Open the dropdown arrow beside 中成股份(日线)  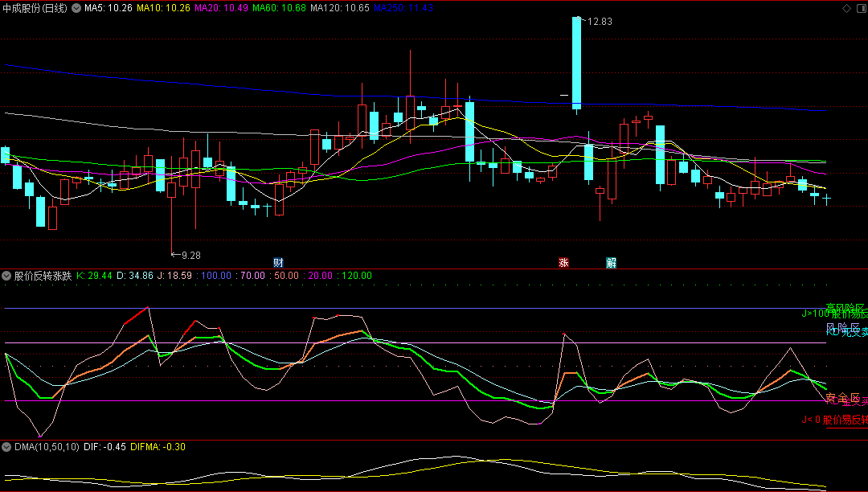[x=76, y=8]
